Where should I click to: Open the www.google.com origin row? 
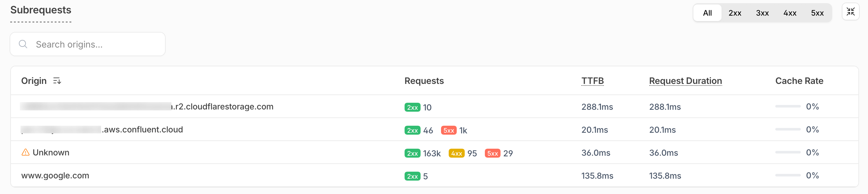point(55,175)
